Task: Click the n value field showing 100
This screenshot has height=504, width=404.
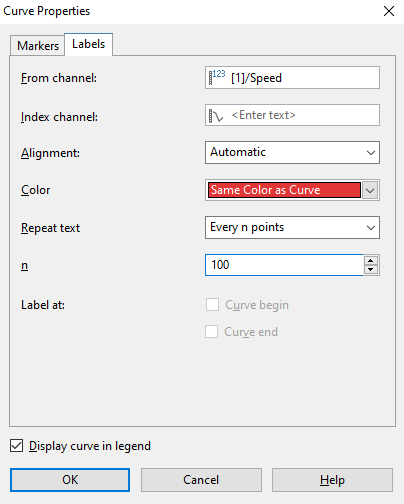Action: (x=284, y=265)
